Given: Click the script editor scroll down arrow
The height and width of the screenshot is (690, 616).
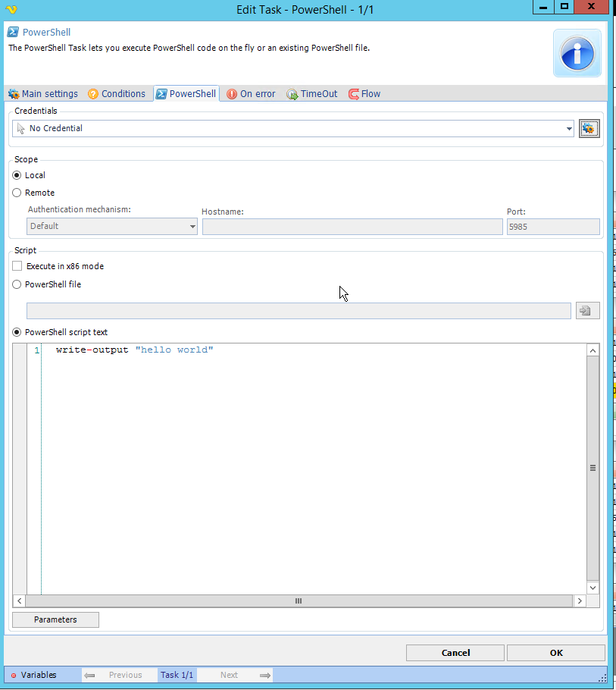Looking at the screenshot, I should coord(593,588).
